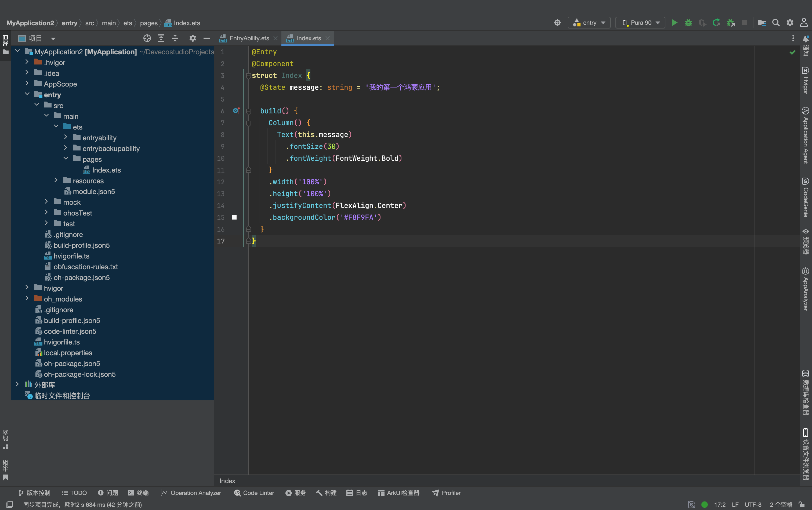This screenshot has height=510, width=812.
Task: Click the green inspection checkmark in editor
Action: tap(792, 52)
